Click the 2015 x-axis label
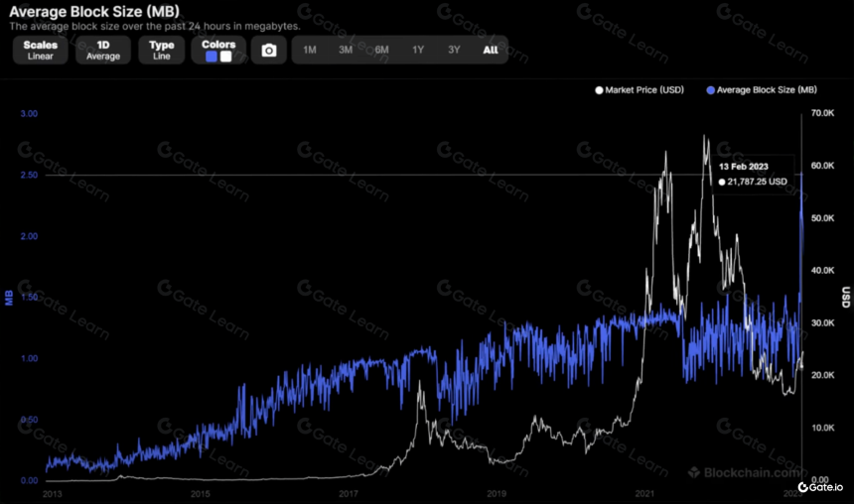Screen dimensions: 854x504 click(x=200, y=494)
